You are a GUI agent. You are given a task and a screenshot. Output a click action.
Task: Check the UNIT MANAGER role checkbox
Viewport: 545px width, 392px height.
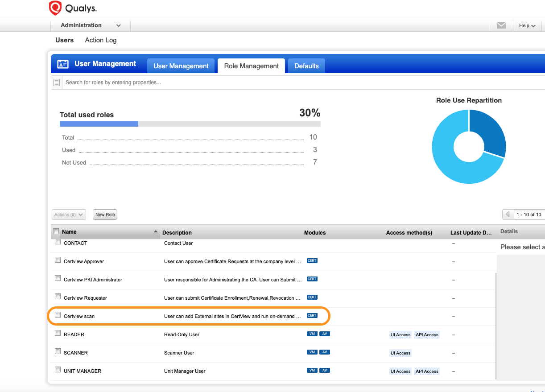point(58,370)
